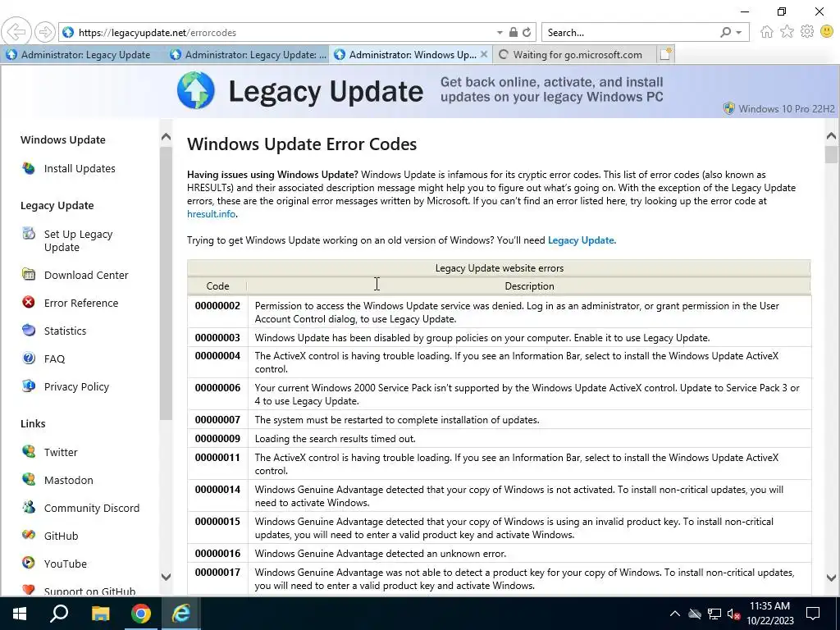840x630 pixels.
Task: Switch to the second Legacy Update tab
Action: [x=246, y=55]
